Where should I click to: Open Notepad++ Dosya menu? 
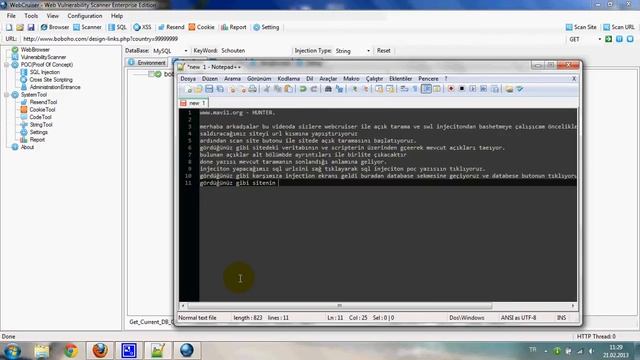point(188,78)
